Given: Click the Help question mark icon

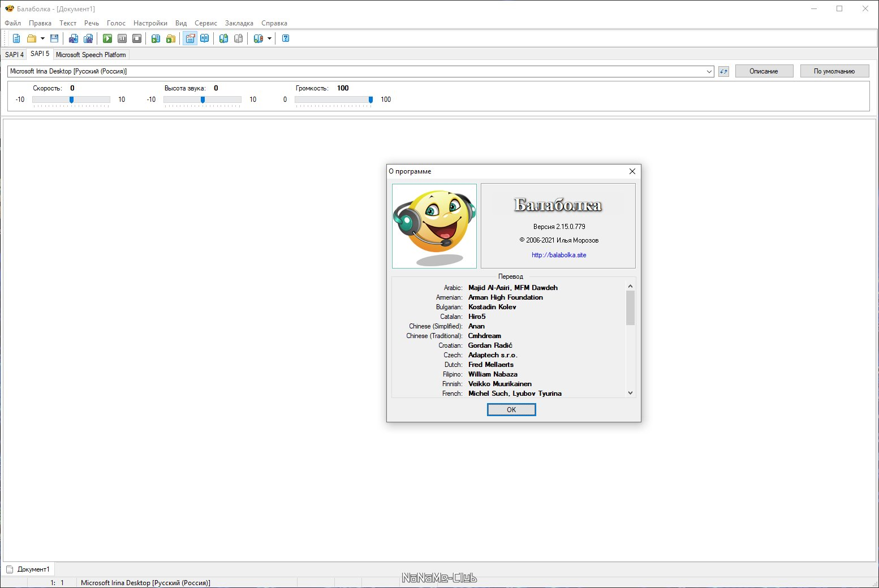Looking at the screenshot, I should (286, 38).
